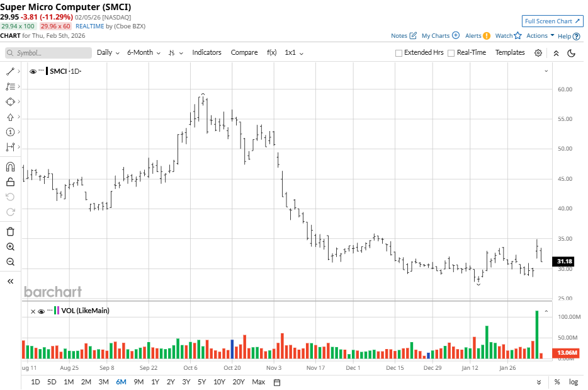Open Help question mark icon
588x390 pixels.
coord(577,37)
